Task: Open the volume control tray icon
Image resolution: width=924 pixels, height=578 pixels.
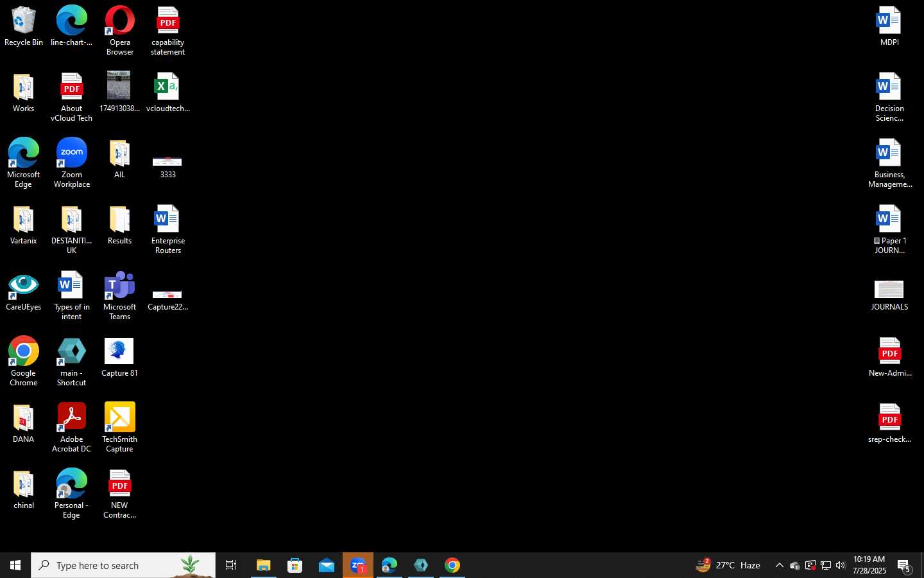Action: 841,565
